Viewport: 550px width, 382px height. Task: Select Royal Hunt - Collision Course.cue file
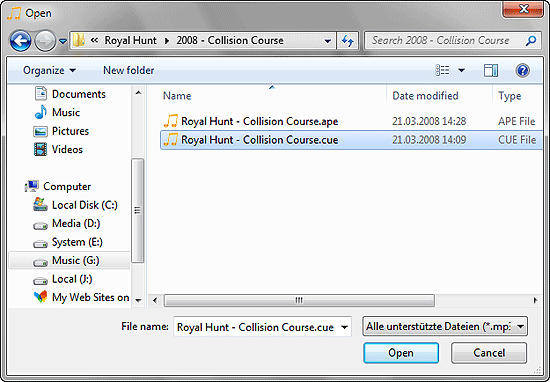click(260, 140)
